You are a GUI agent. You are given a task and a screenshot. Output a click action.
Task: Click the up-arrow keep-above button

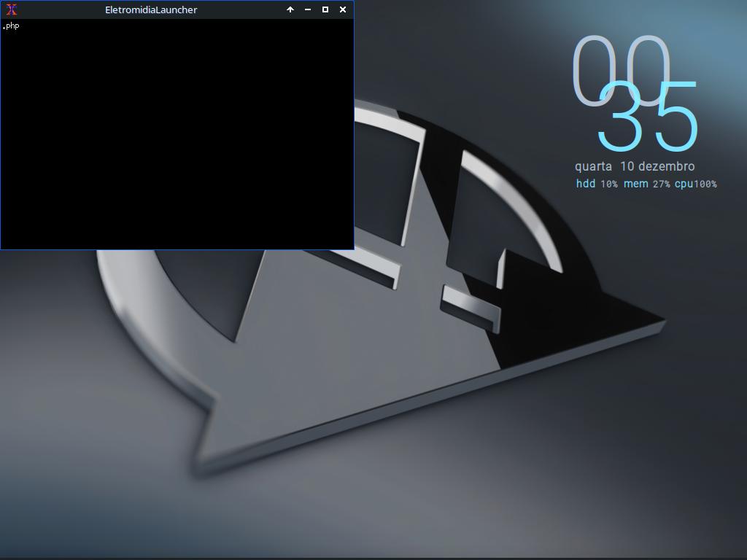pyautogui.click(x=290, y=9)
